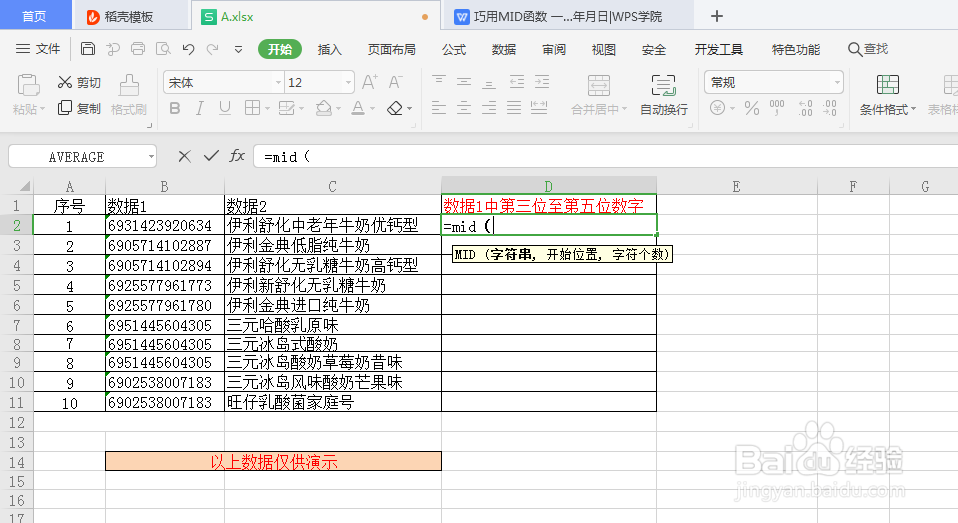The image size is (958, 523).
Task: Go to the 首页 home tab
Action: (34, 16)
